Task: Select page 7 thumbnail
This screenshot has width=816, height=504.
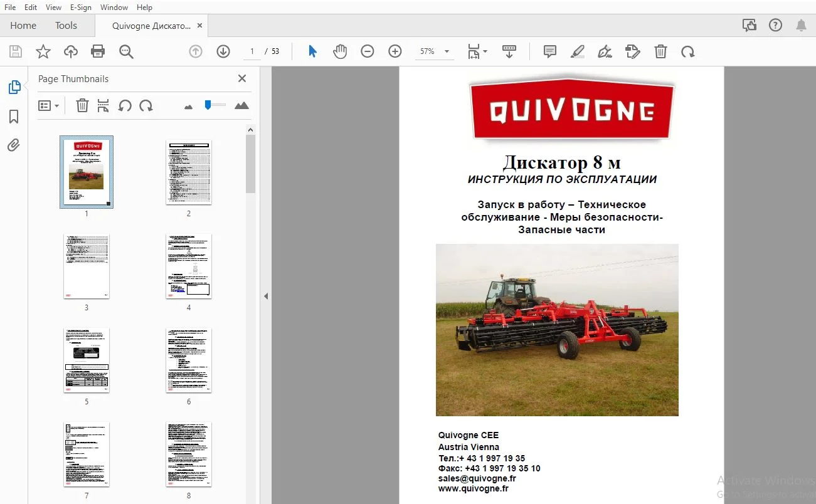Action: click(x=87, y=454)
